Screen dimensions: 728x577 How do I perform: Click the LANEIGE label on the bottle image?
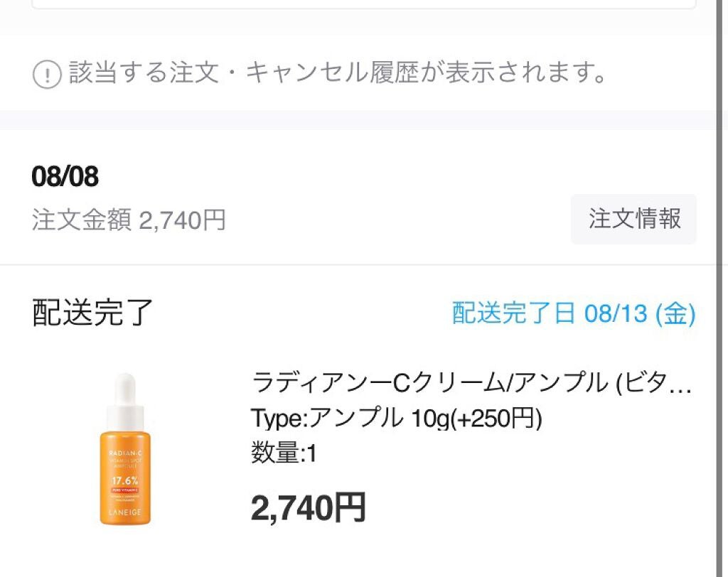coord(128,511)
